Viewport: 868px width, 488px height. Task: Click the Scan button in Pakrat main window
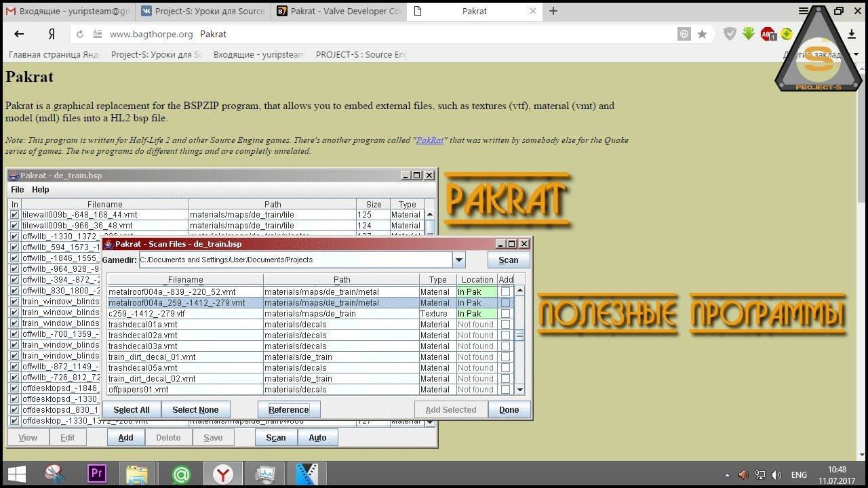(276, 438)
